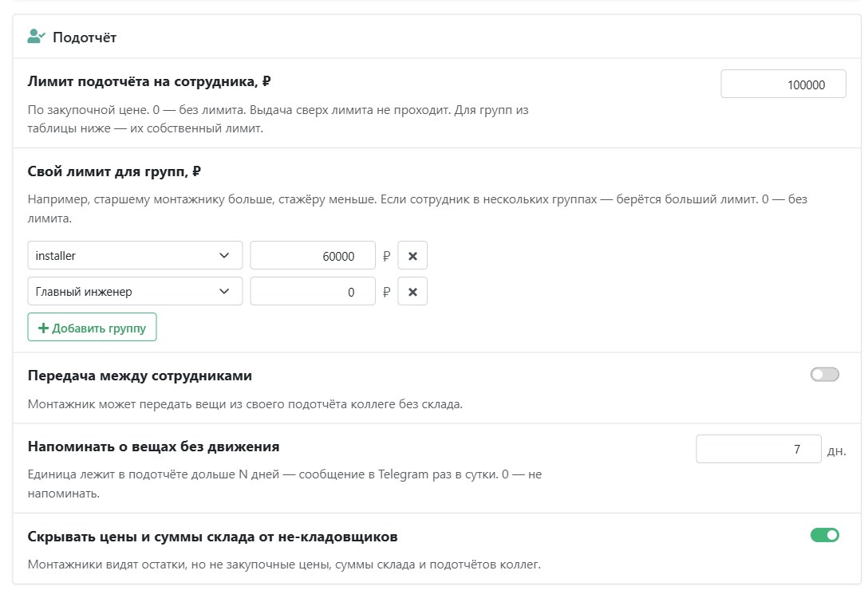Screen dimensions: 868x590
Task: Click the description starting Например, старшему монтажнику
Action: pyautogui.click(x=417, y=209)
